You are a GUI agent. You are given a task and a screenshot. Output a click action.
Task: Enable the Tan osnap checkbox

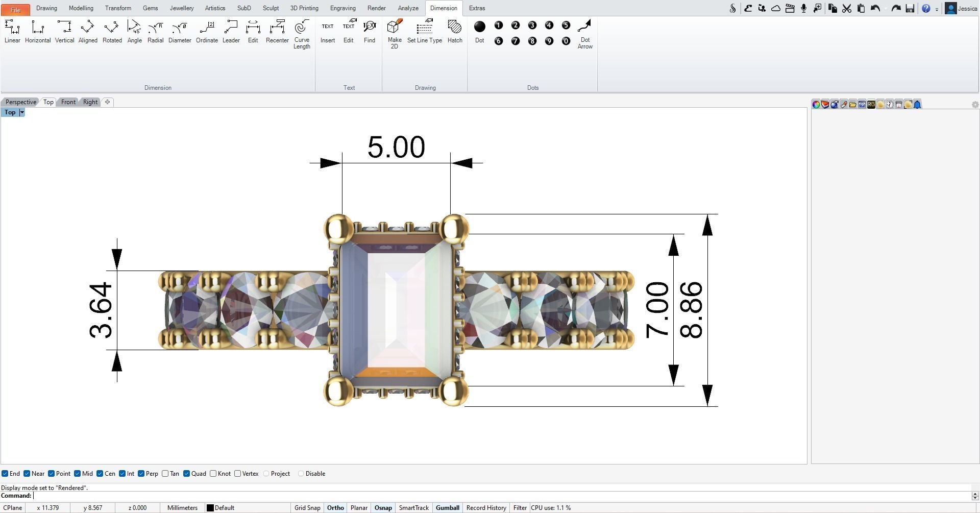coord(165,474)
